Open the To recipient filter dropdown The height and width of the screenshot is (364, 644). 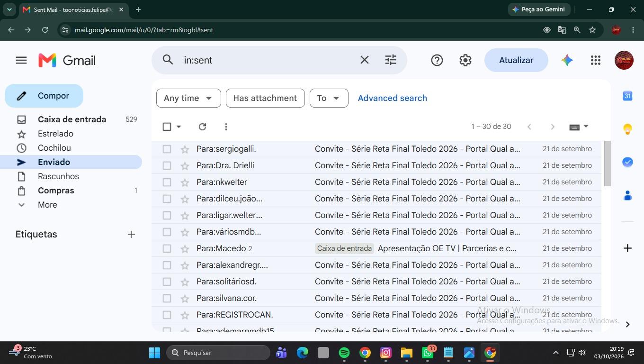coord(329,98)
